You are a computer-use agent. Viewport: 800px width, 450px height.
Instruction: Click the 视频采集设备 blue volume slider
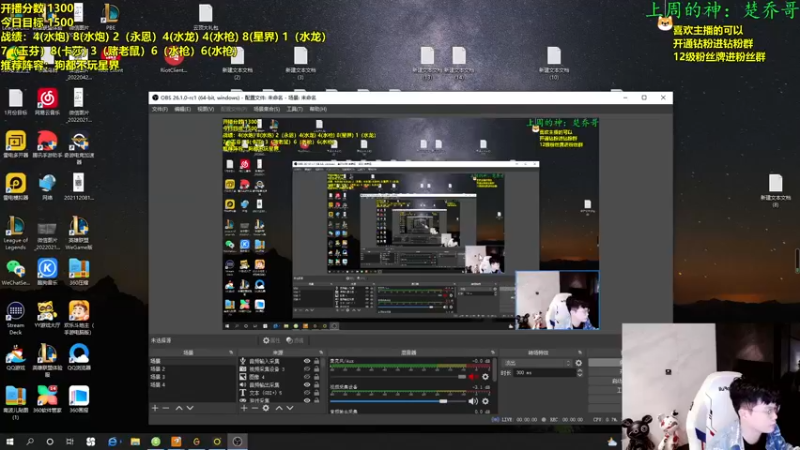click(398, 401)
